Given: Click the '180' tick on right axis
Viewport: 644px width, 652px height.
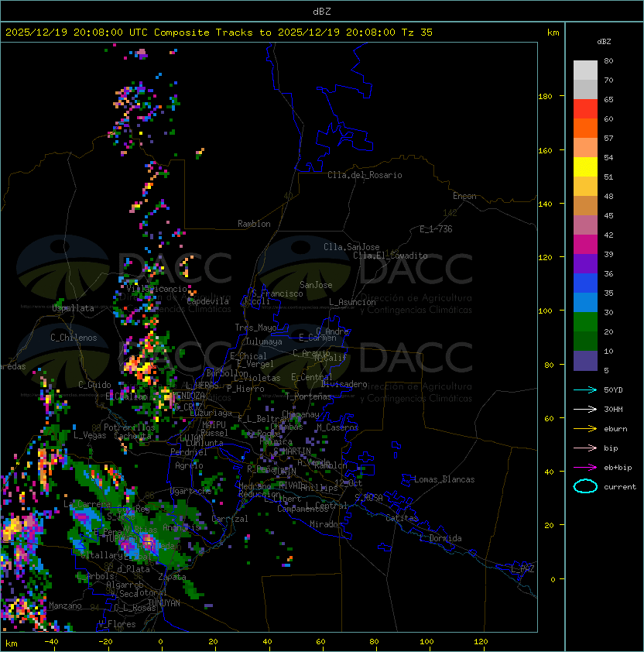Looking at the screenshot, I should 545,97.
